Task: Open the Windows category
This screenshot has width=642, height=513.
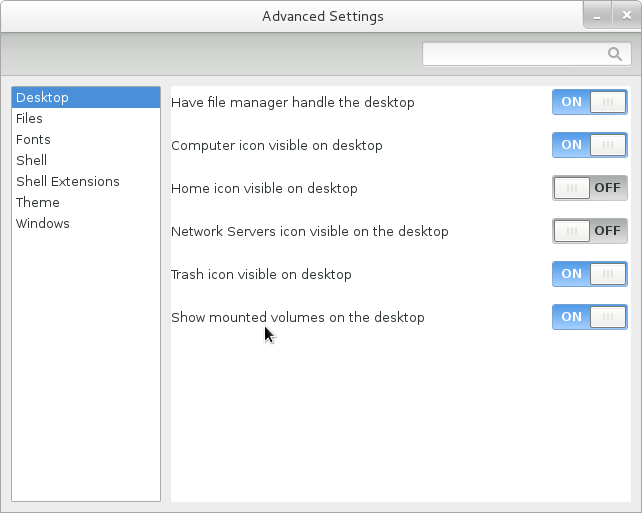Action: tap(86, 223)
